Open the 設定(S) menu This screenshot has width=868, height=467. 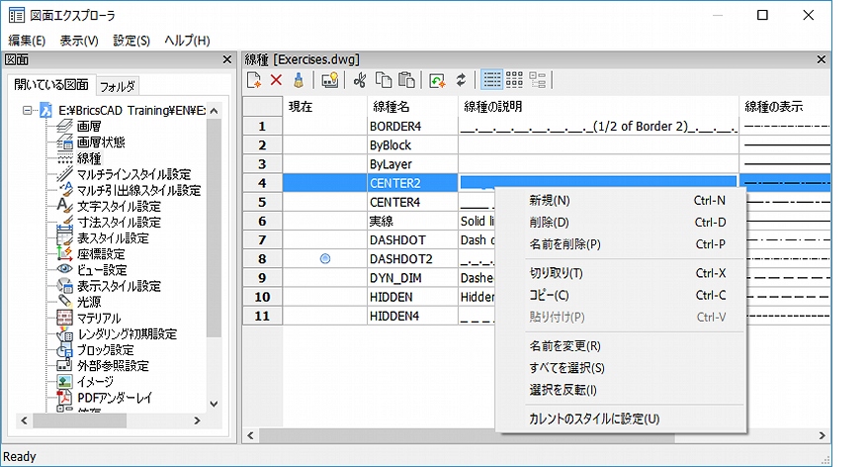click(131, 41)
